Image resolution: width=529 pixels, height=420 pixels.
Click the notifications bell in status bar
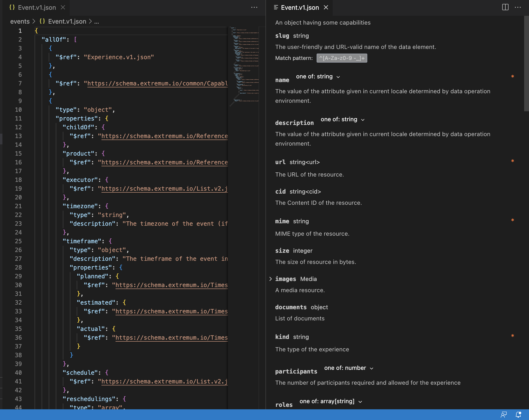(x=518, y=415)
